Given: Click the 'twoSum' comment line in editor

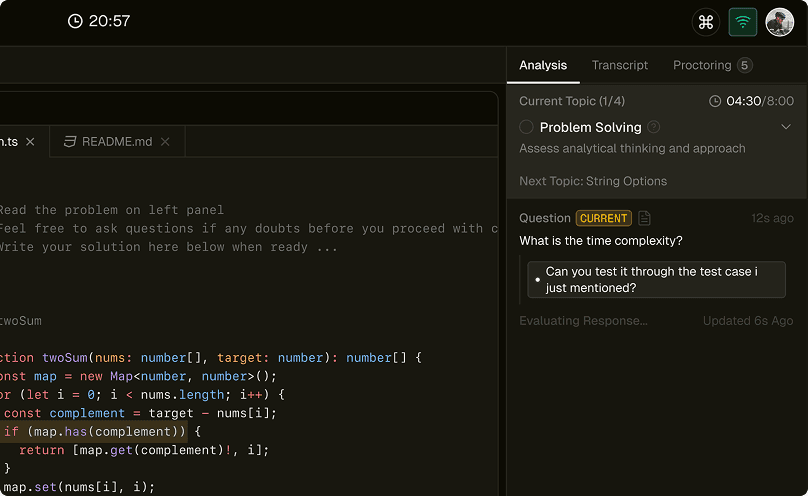Looking at the screenshot, I should point(21,321).
